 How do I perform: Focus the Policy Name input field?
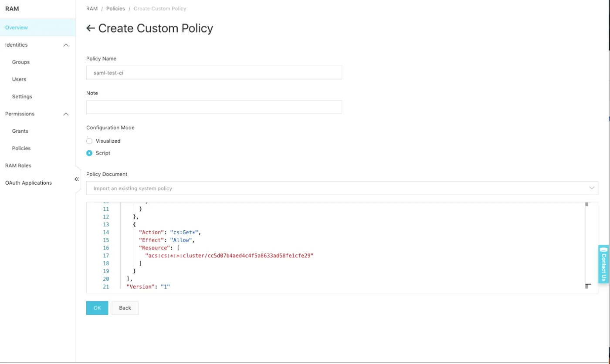[214, 73]
